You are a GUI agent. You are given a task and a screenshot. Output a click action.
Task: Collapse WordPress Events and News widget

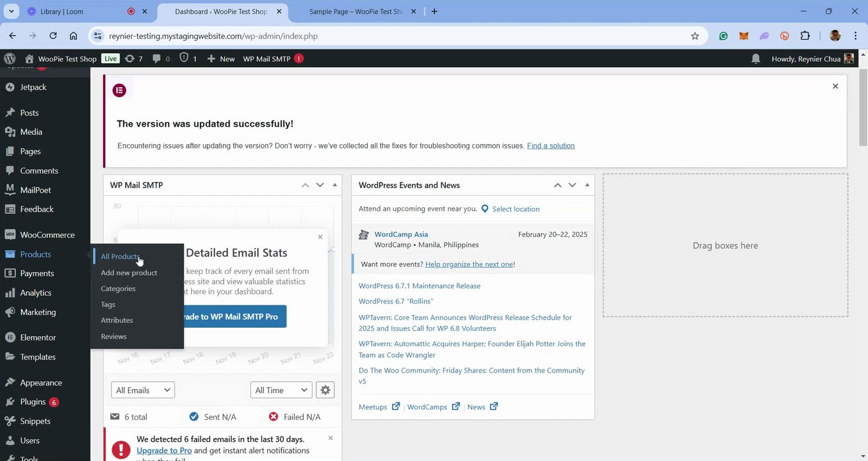click(x=587, y=185)
